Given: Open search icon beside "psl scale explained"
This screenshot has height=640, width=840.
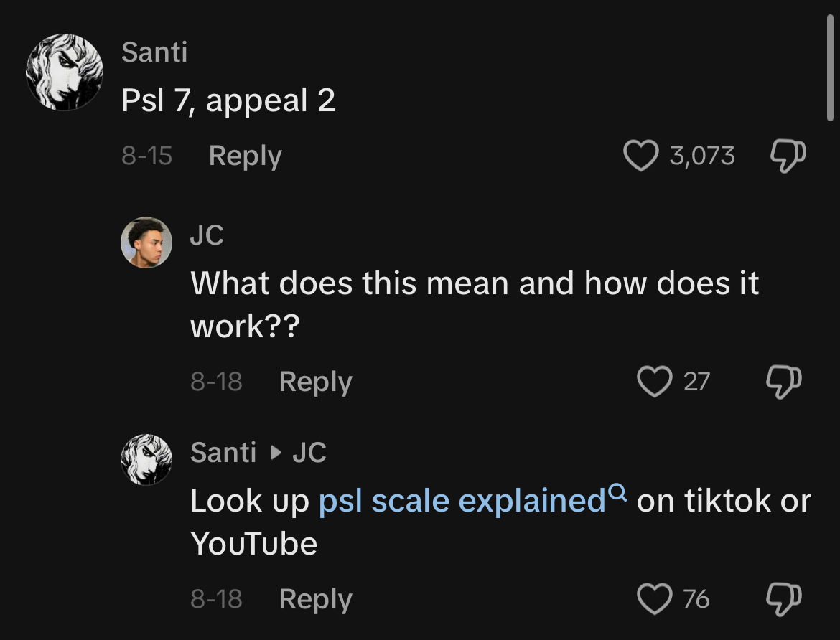Looking at the screenshot, I should click(x=617, y=493).
